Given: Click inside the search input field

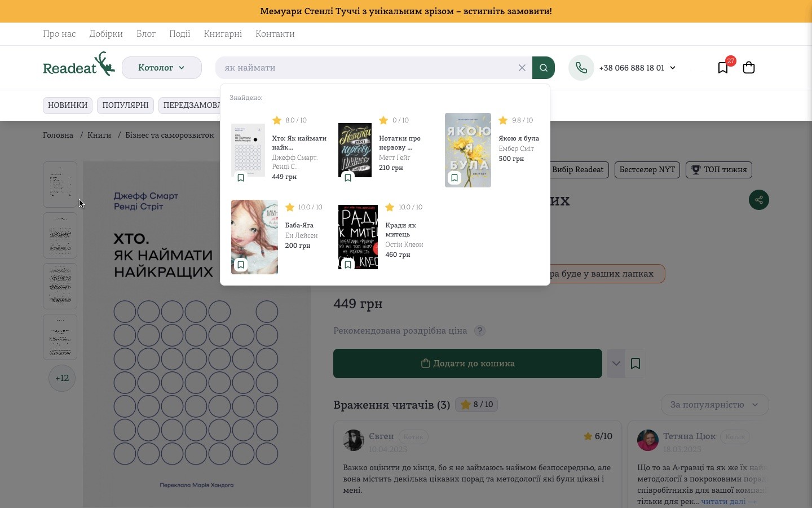Looking at the screenshot, I should click(367, 68).
